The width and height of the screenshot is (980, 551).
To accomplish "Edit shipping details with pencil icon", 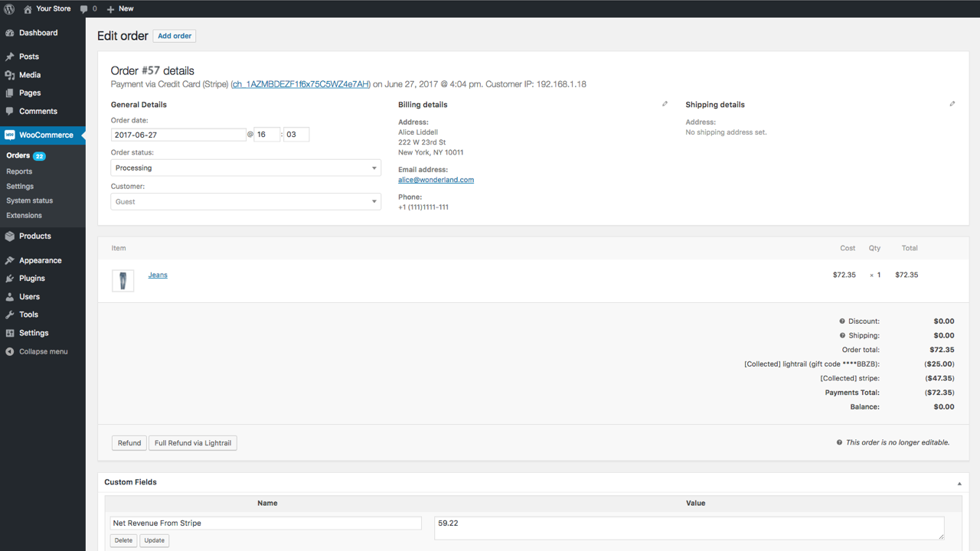I will tap(952, 104).
